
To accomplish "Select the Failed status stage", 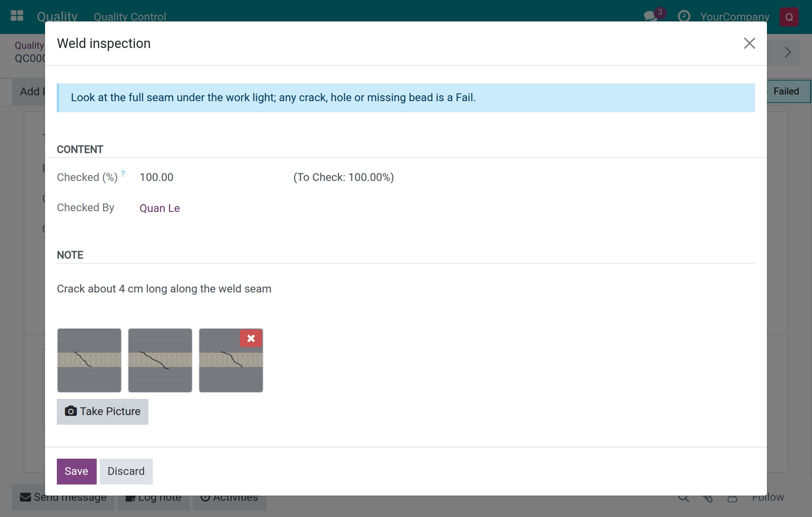I will [x=788, y=91].
